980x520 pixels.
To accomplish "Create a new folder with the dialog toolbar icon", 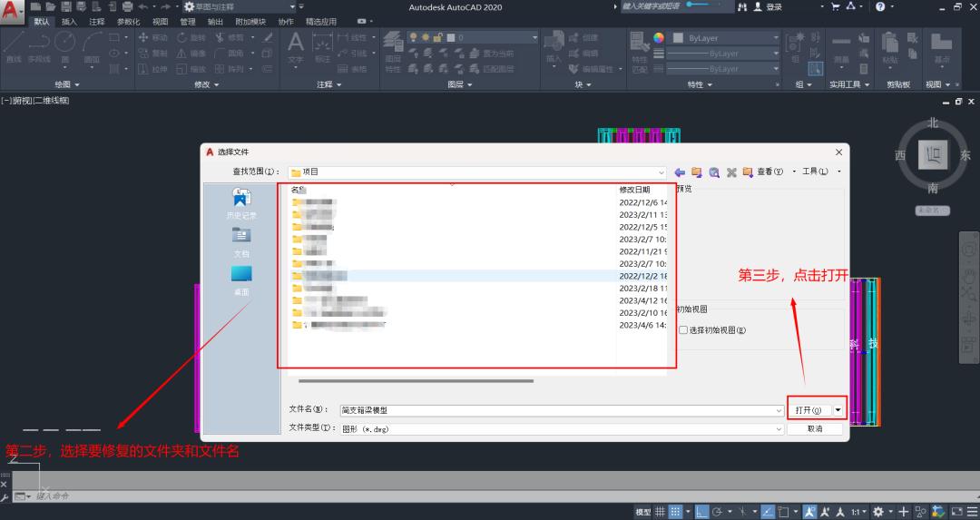I will [748, 172].
